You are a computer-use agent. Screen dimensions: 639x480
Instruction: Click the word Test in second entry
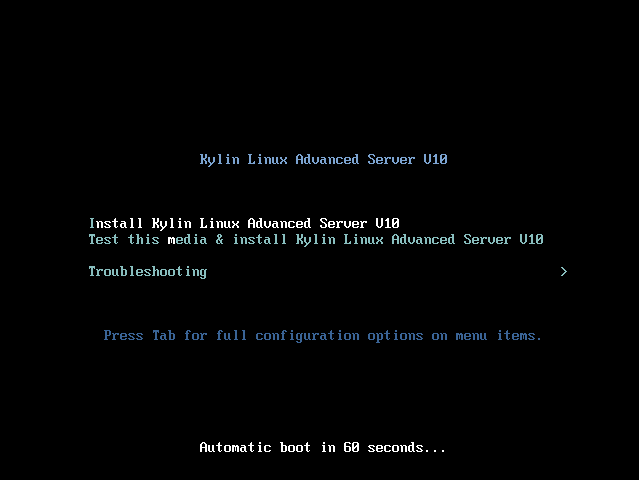[x=104, y=239]
